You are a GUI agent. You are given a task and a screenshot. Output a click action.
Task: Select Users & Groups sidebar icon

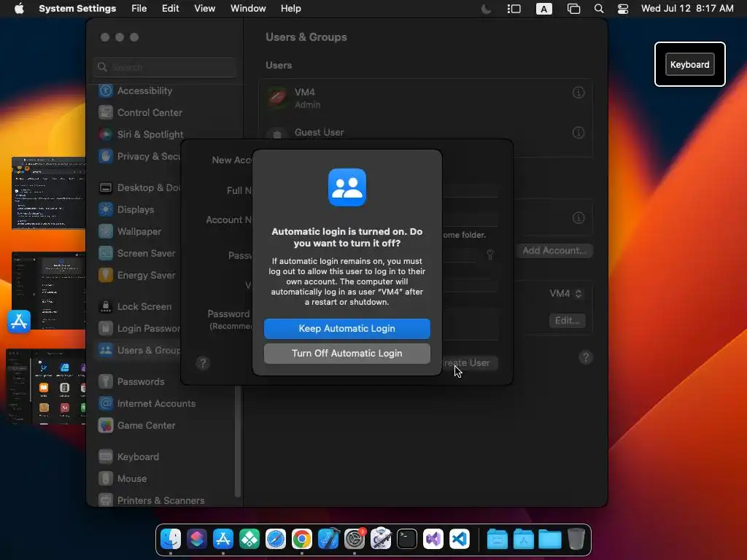[106, 351]
